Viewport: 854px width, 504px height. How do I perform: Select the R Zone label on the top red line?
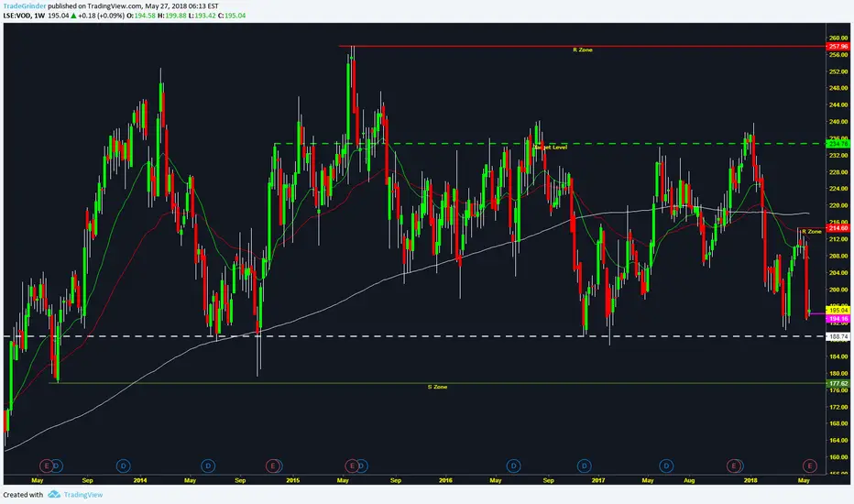582,50
